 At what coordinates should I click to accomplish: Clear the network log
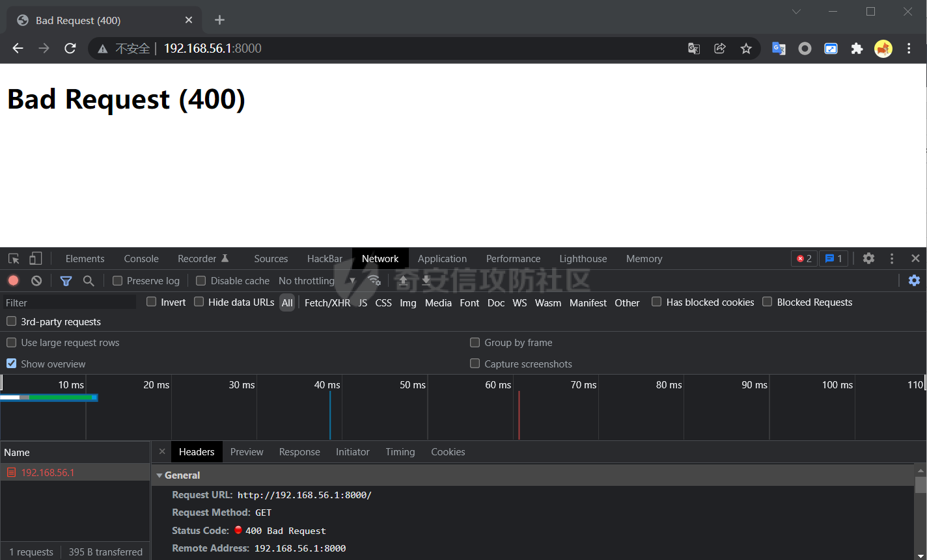(x=36, y=280)
